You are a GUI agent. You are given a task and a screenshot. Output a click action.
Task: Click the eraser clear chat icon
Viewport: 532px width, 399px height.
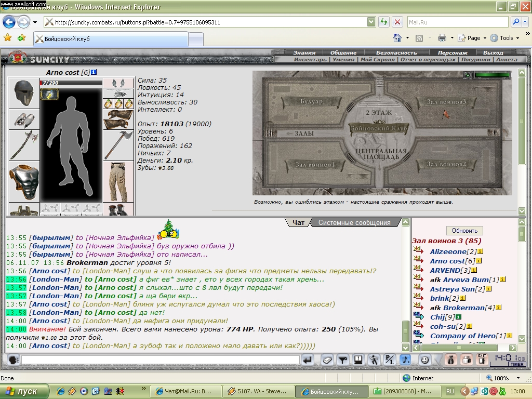327,360
